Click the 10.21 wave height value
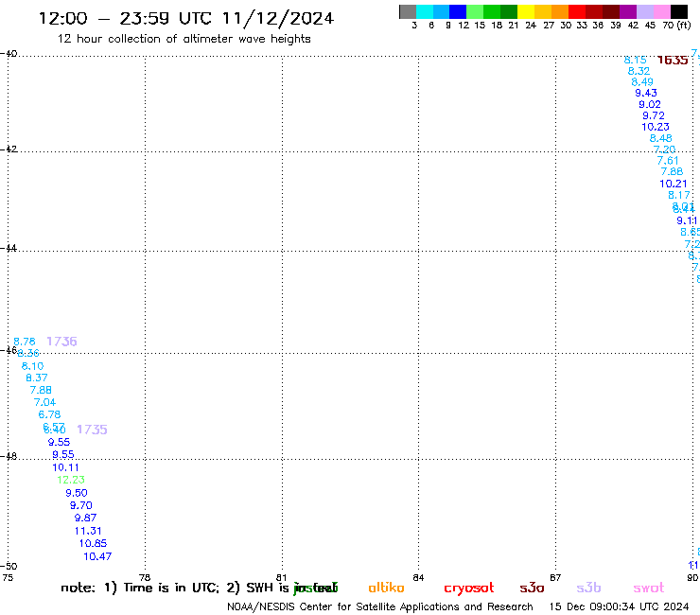The image size is (700, 615). [674, 184]
